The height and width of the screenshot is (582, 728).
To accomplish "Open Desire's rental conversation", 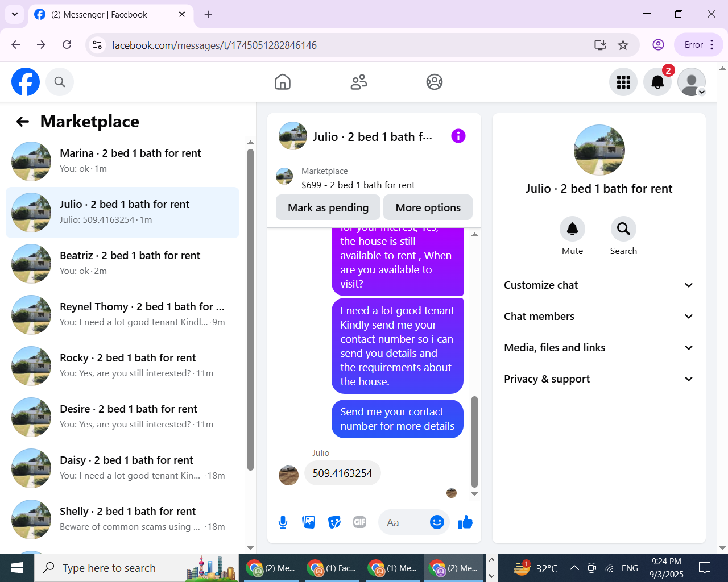I will [122, 417].
